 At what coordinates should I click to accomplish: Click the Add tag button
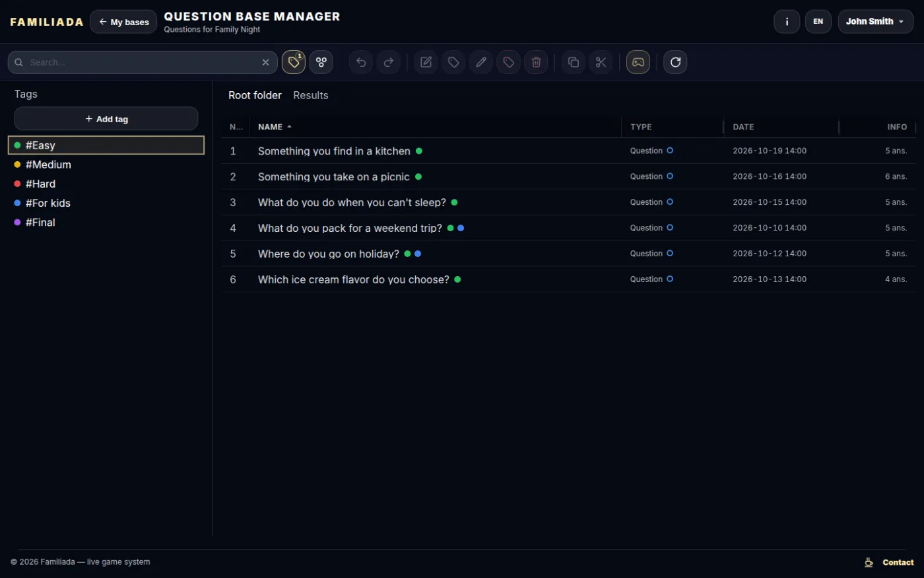pos(106,119)
